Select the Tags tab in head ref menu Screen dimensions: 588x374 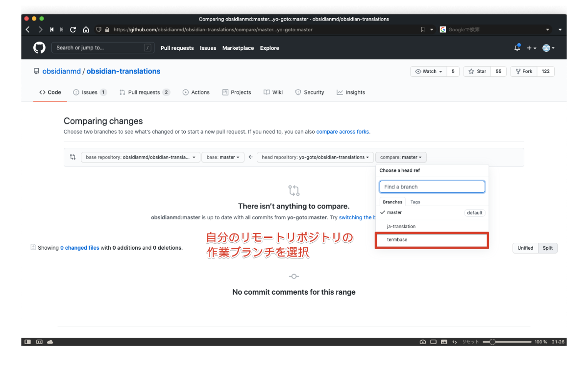point(415,202)
